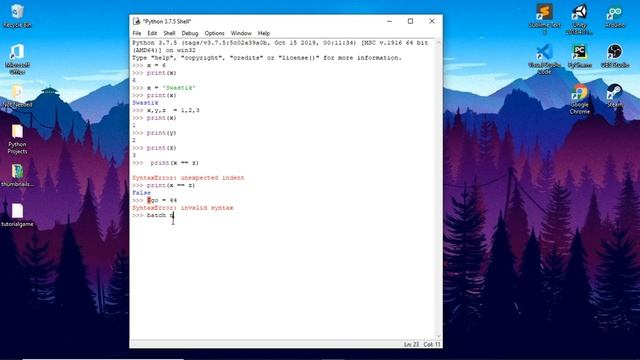Click the 'Swastik' output line
This screenshot has width=640, height=360.
(145, 103)
